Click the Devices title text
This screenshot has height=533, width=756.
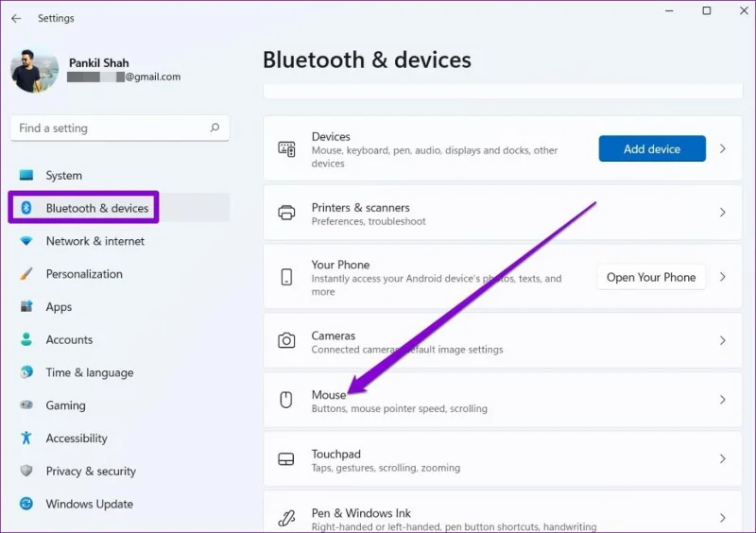(x=331, y=136)
